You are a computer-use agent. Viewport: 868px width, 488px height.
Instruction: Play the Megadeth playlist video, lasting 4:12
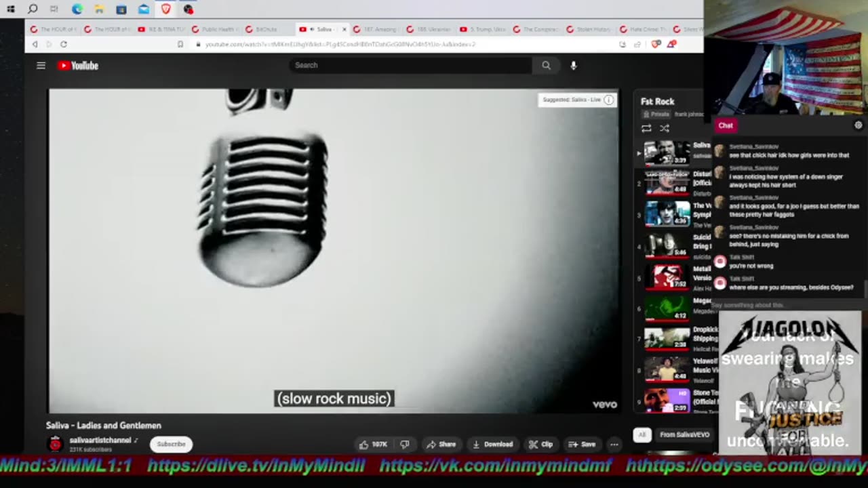[667, 308]
